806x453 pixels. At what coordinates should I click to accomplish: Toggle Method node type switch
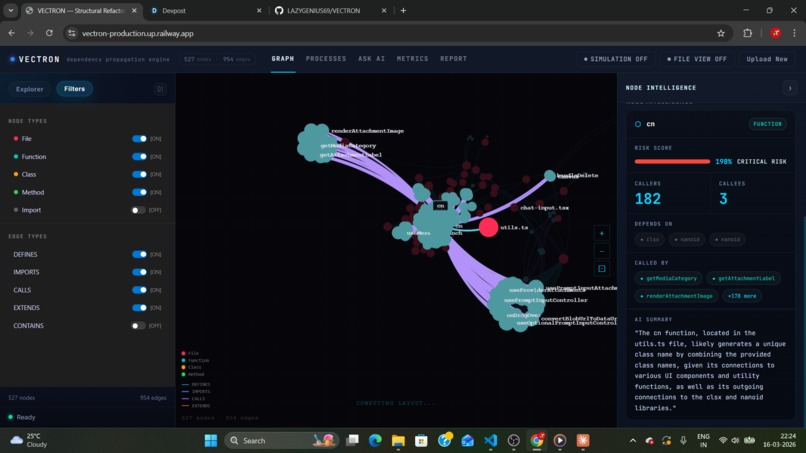(139, 192)
